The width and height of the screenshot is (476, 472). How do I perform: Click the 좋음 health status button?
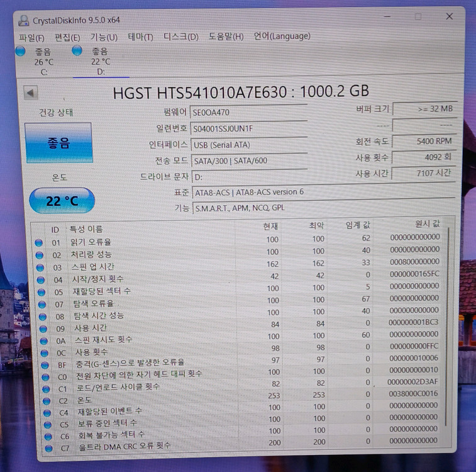tap(58, 143)
